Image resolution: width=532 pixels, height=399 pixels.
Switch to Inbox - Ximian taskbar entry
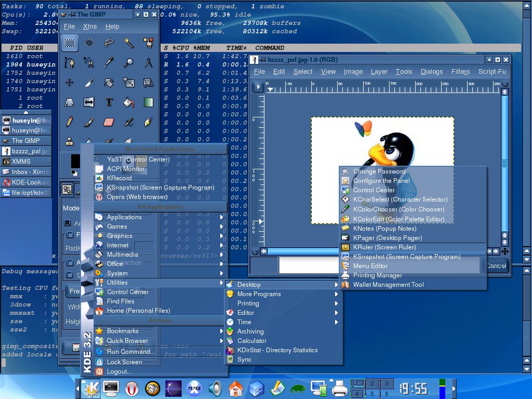(x=26, y=172)
